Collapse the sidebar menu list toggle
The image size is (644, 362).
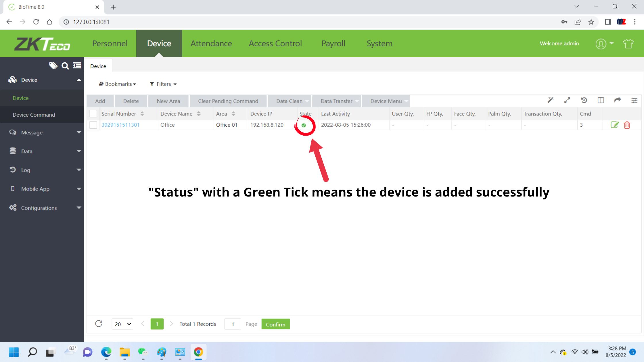point(77,66)
